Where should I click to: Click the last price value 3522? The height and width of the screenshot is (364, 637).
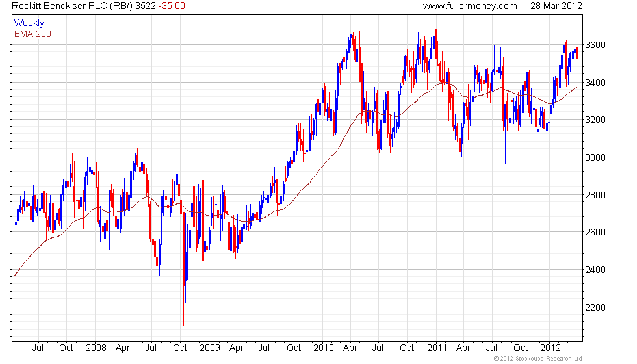pyautogui.click(x=146, y=6)
